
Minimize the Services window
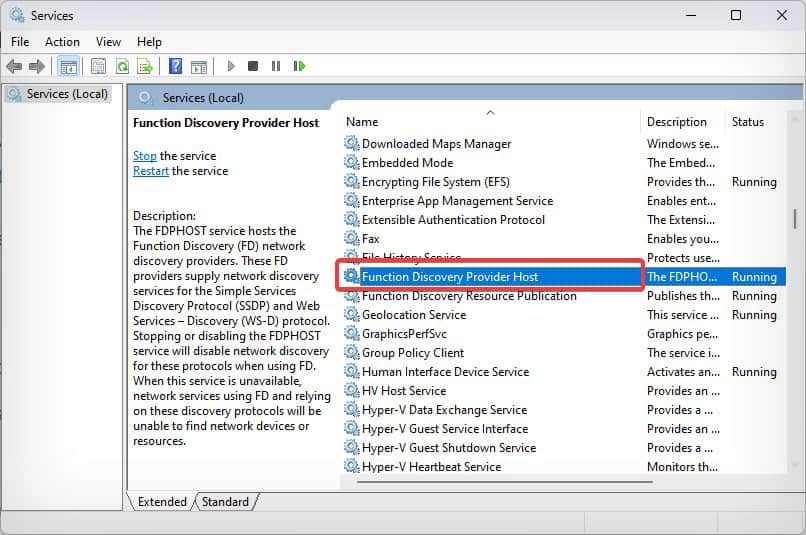[691, 15]
